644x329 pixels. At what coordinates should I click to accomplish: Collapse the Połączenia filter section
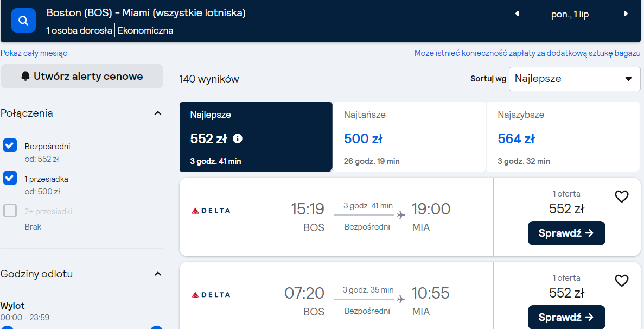(158, 113)
